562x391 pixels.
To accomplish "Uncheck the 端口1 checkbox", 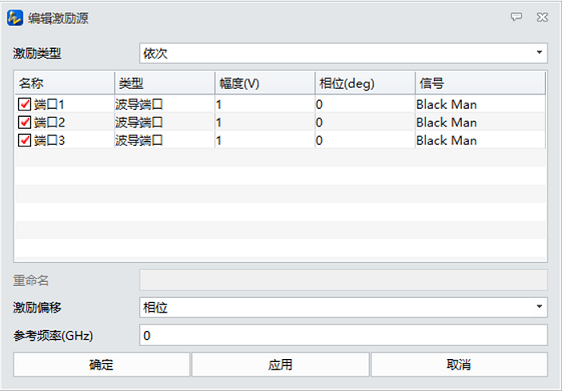I will click(24, 104).
